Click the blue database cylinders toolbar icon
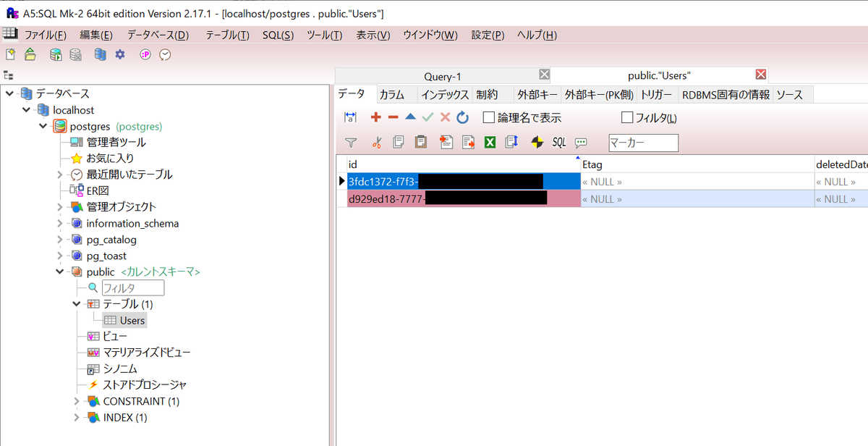 pos(101,54)
